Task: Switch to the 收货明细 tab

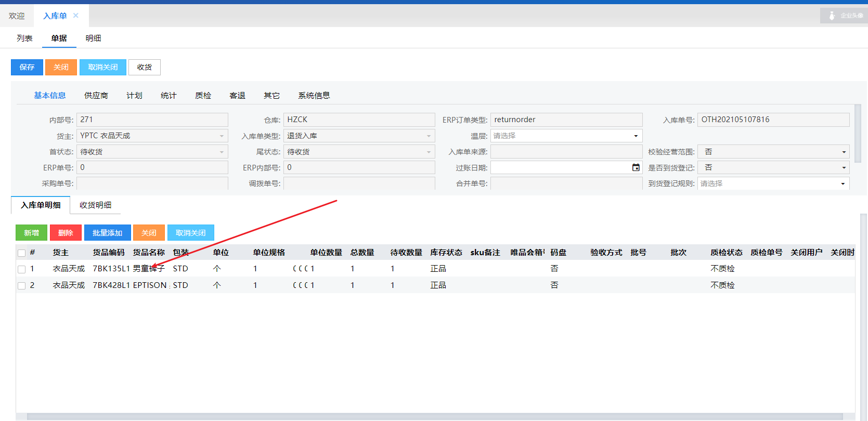Action: [x=95, y=205]
